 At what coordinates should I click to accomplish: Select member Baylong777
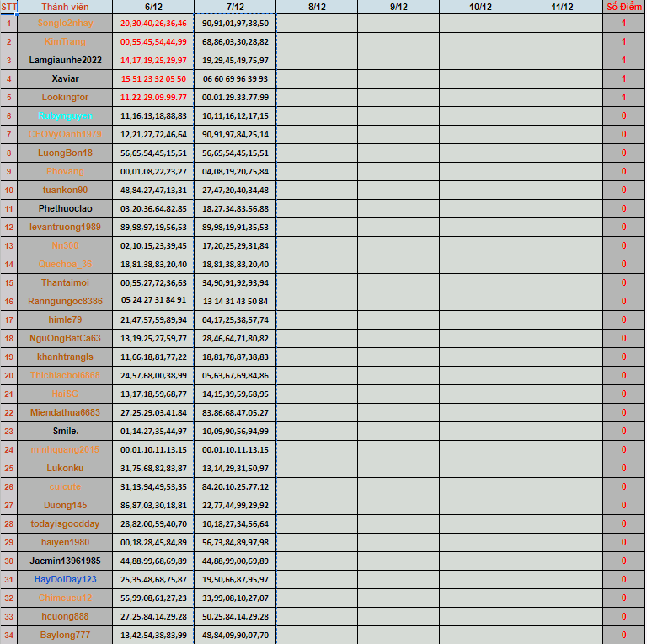pyautogui.click(x=65, y=635)
